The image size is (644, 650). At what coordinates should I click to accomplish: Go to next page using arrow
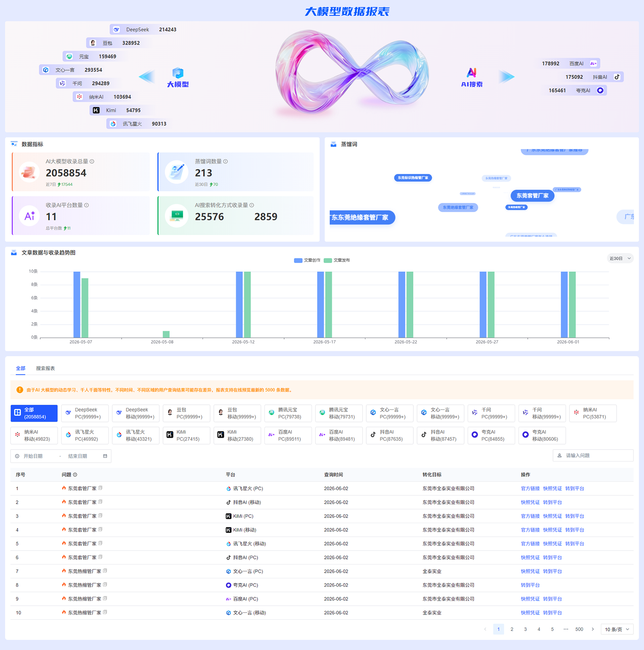[593, 629]
